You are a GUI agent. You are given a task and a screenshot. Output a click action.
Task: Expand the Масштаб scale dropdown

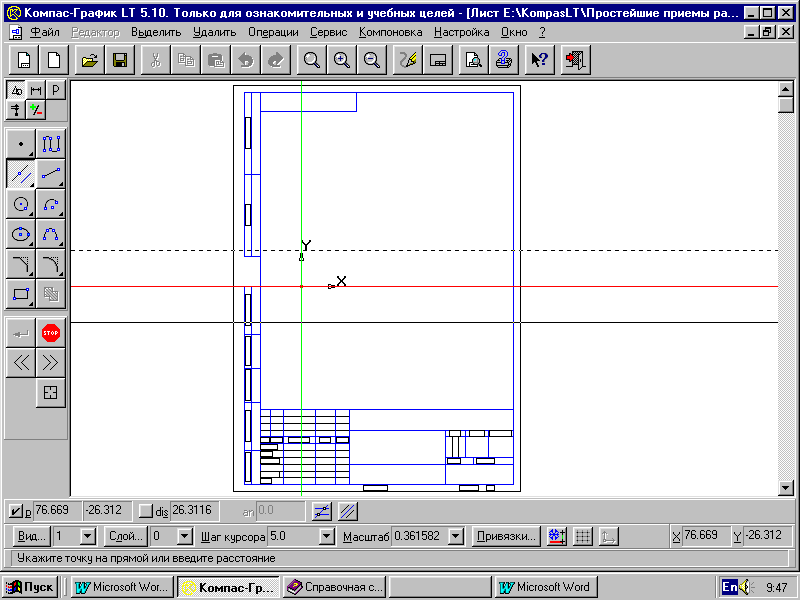click(456, 536)
